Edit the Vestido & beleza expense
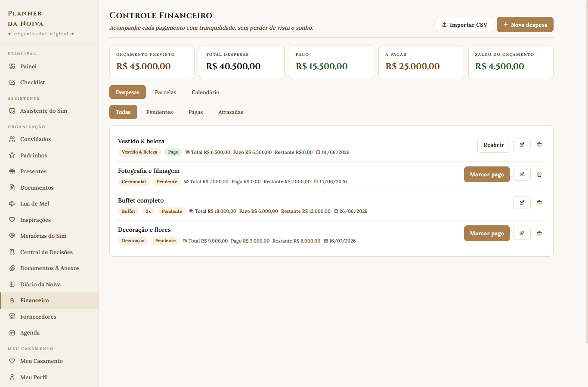Image resolution: width=588 pixels, height=387 pixels. pos(522,145)
